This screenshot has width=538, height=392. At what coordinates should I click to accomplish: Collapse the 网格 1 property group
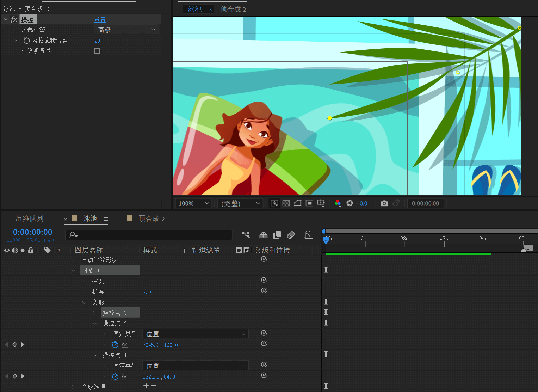[74, 271]
